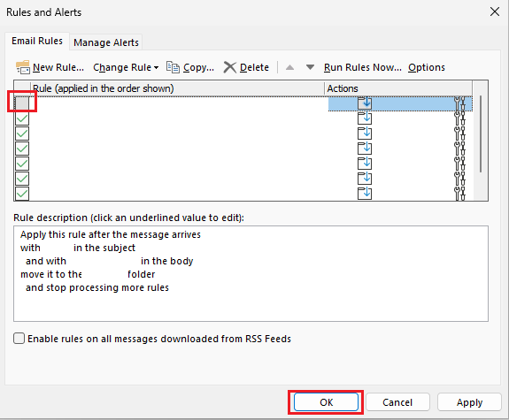This screenshot has width=509, height=420.
Task: Uncheck the second rule's checkbox
Action: 22,118
